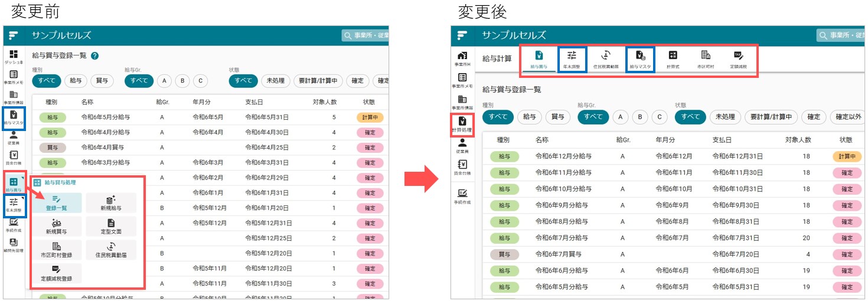This screenshot has width=868, height=301.
Task: Select 給与Gr. A filter in 変更前
Action: 164,81
